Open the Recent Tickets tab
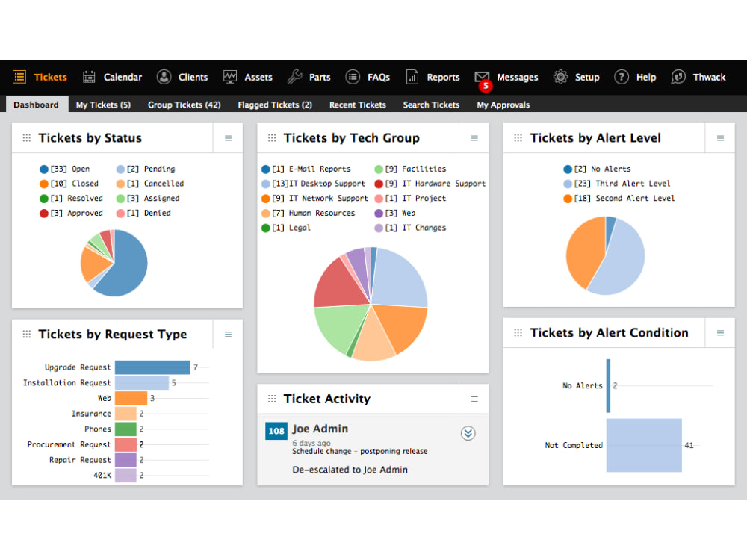Viewport: 747px width, 560px height. 358,105
